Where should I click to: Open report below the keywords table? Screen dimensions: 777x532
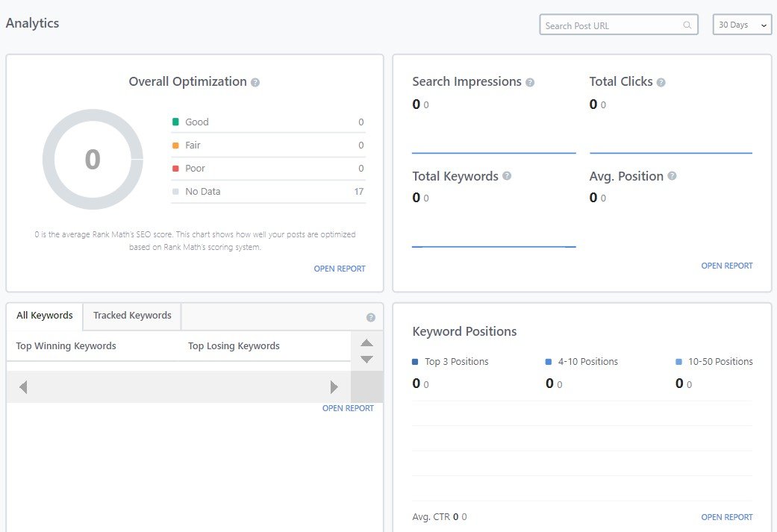348,408
